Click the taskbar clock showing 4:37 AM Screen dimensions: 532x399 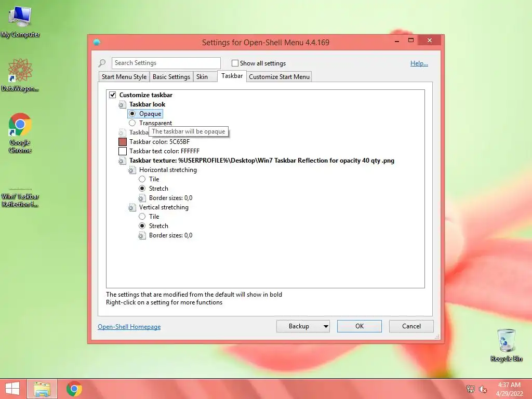pyautogui.click(x=509, y=389)
